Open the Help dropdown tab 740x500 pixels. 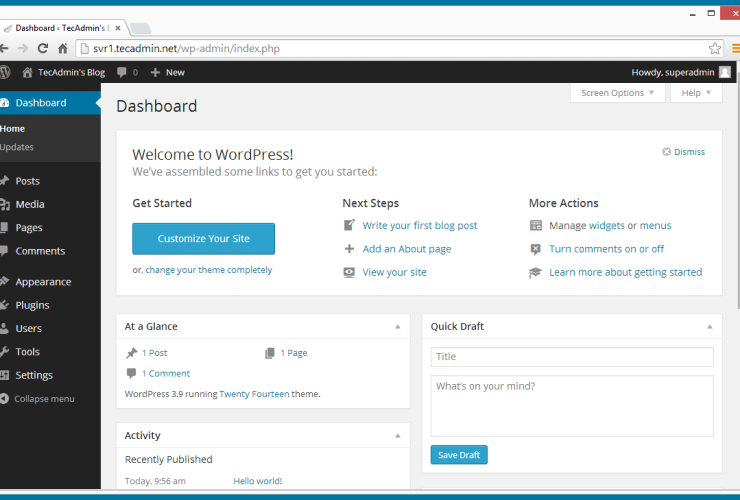point(696,93)
